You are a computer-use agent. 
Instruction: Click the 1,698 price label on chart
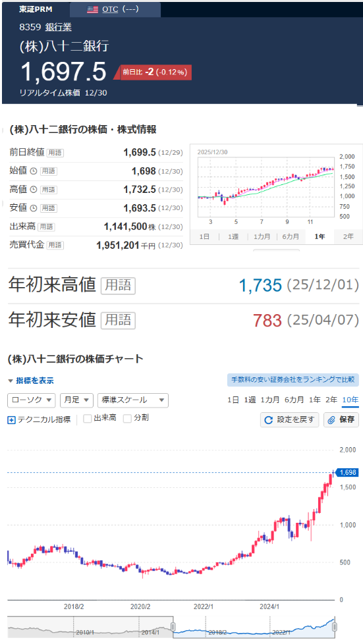(x=348, y=472)
